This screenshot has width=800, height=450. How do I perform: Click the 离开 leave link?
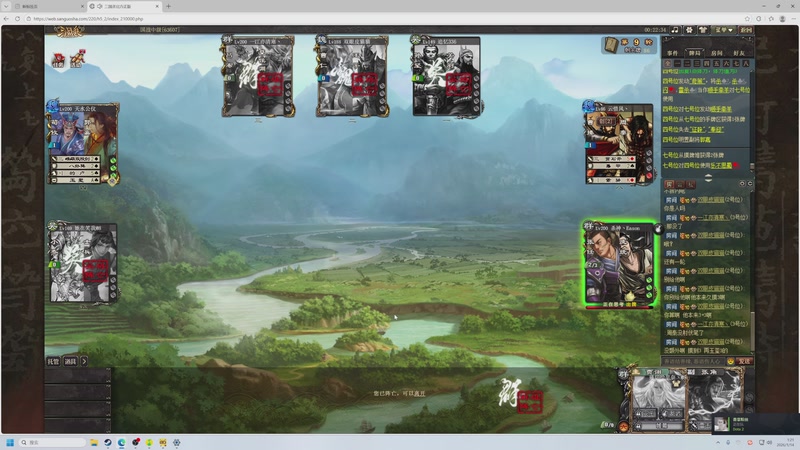tap(419, 394)
